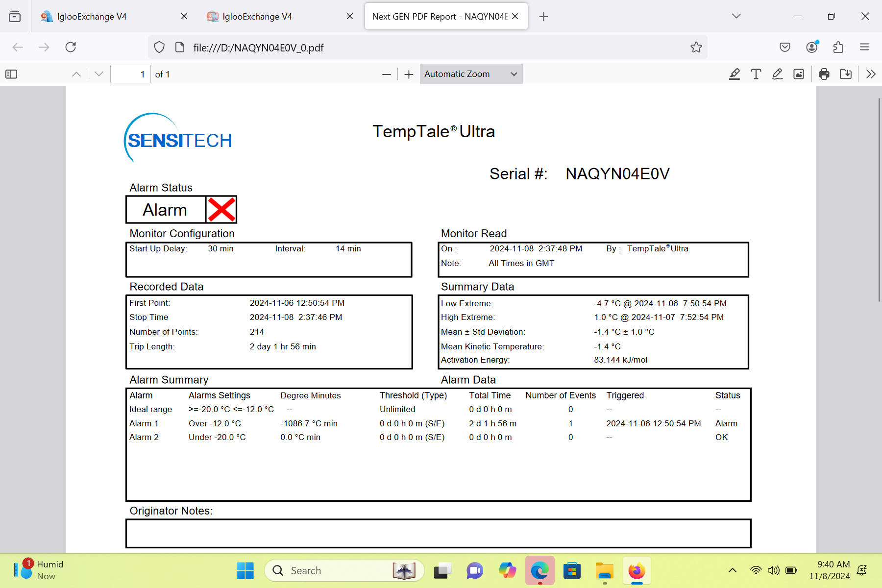882x588 pixels.
Task: Open Copilot from the taskbar
Action: [507, 571]
